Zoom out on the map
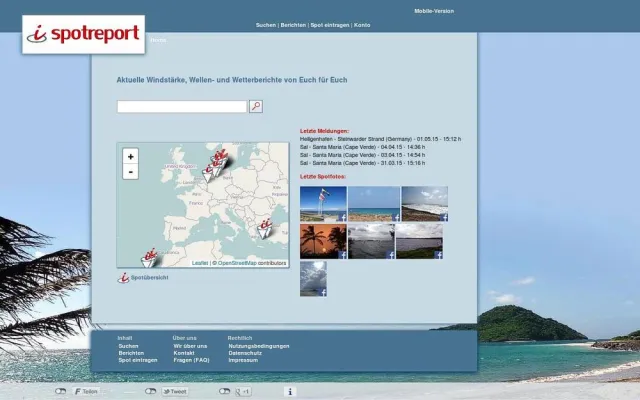The image size is (640, 400). point(130,171)
